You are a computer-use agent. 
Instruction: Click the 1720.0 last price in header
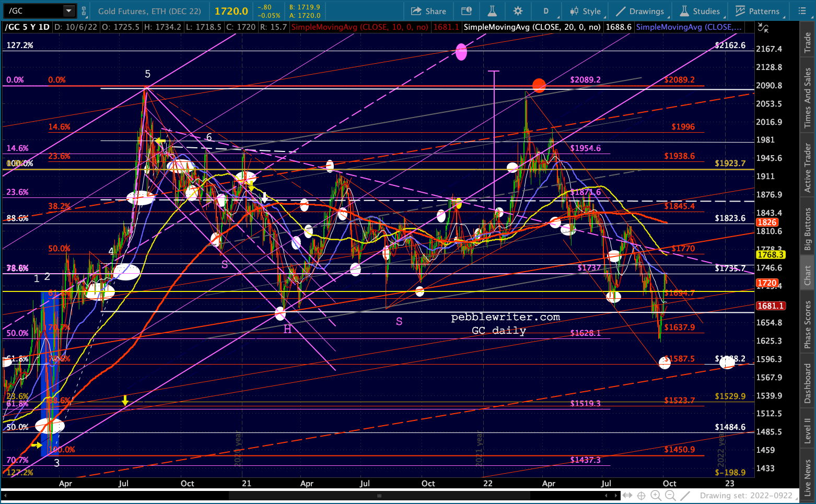(231, 11)
